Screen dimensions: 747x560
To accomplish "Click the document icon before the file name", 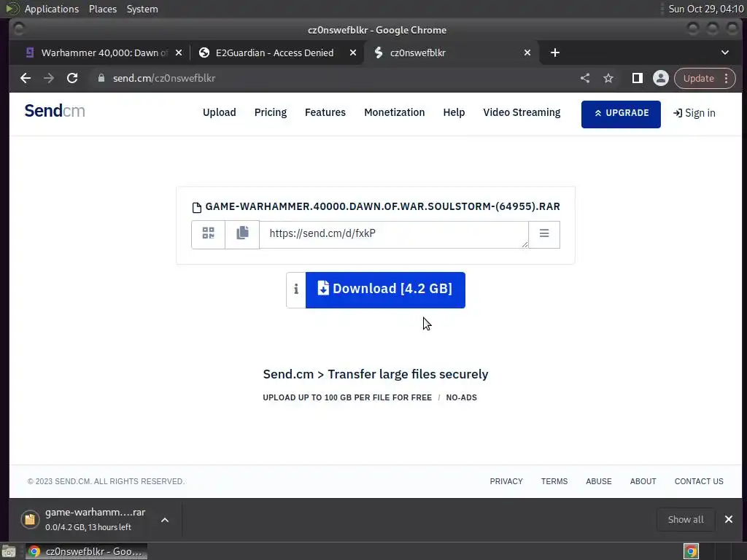I will coord(197,207).
